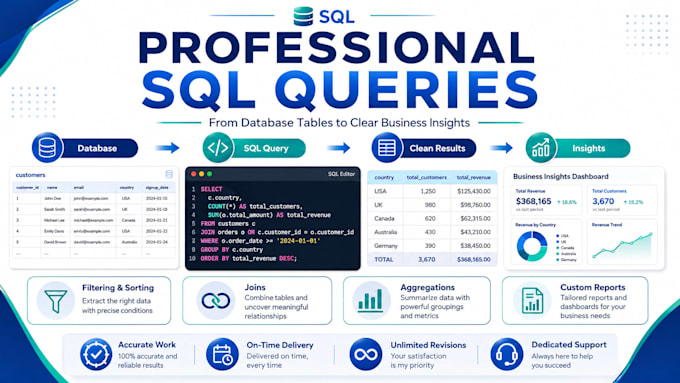Click the On-Time Delivery calendar icon

click(222, 354)
